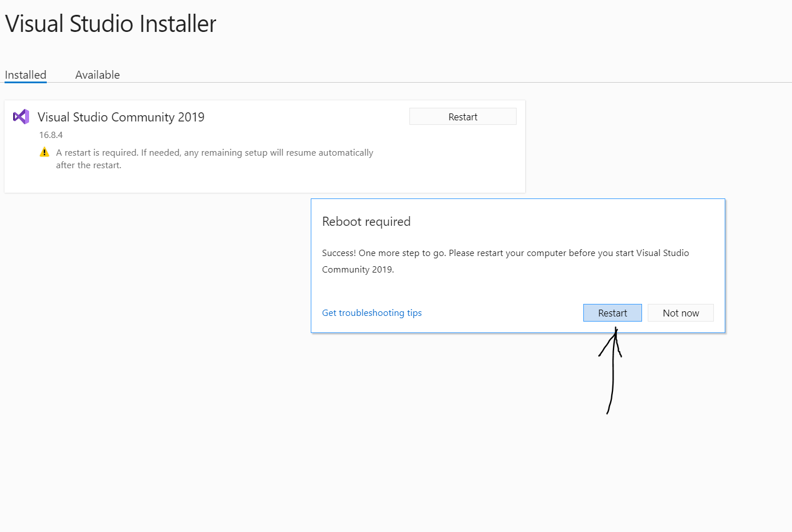Click the blue underline beneath Installed tab
Viewport: 792px width, 532px height.
click(x=26, y=82)
